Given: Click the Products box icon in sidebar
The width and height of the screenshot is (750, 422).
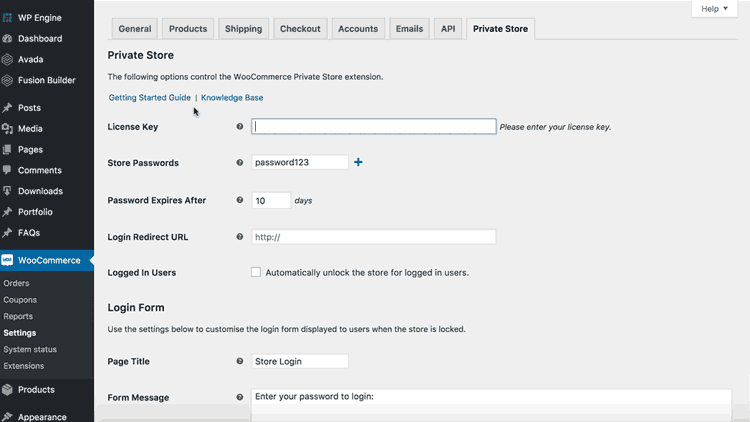Looking at the screenshot, I should tap(7, 389).
